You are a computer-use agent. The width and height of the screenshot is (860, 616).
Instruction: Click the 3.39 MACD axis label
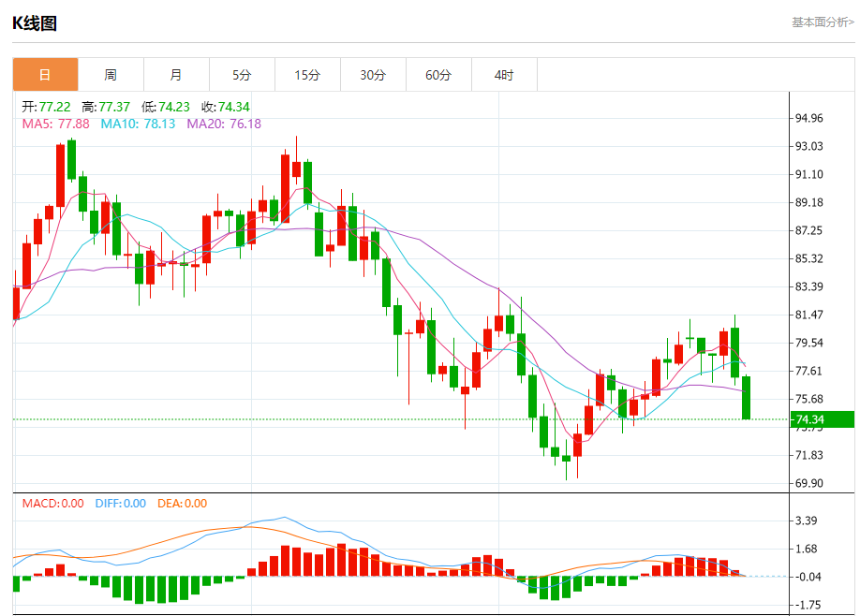point(807,521)
